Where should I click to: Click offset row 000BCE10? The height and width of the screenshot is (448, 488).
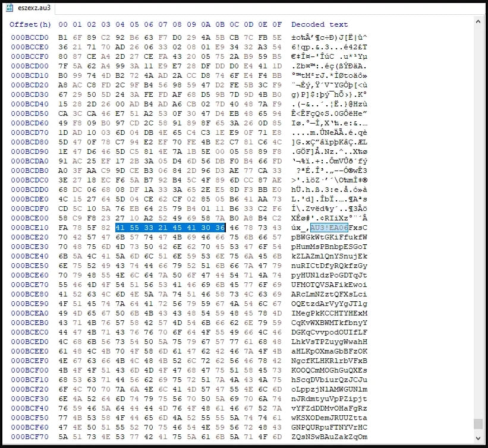tap(30, 228)
